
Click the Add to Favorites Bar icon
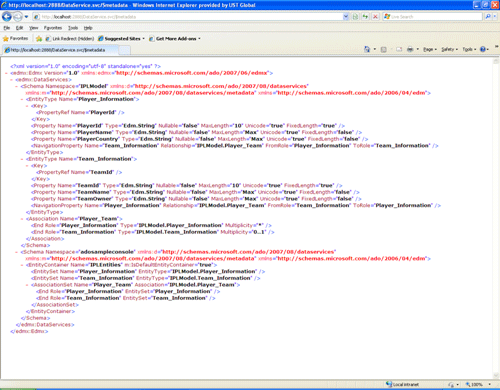click(x=39, y=39)
